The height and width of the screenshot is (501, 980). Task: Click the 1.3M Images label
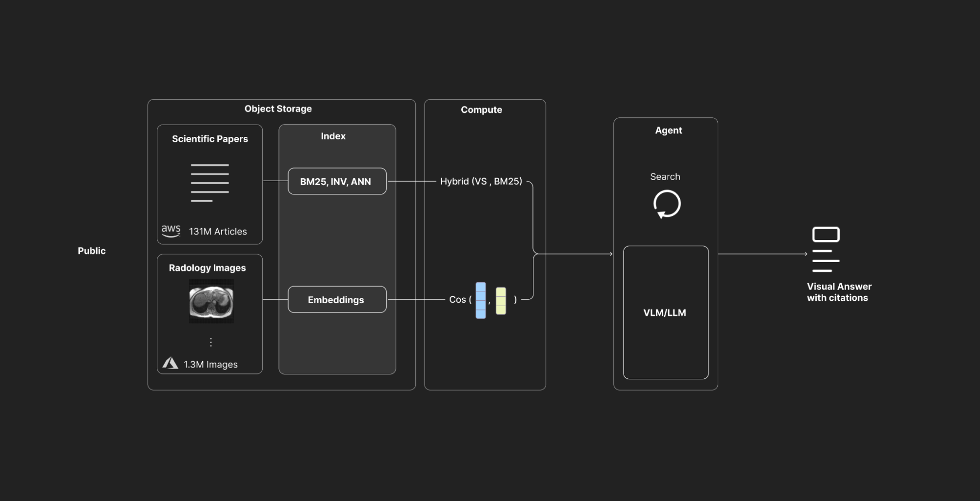point(211,365)
